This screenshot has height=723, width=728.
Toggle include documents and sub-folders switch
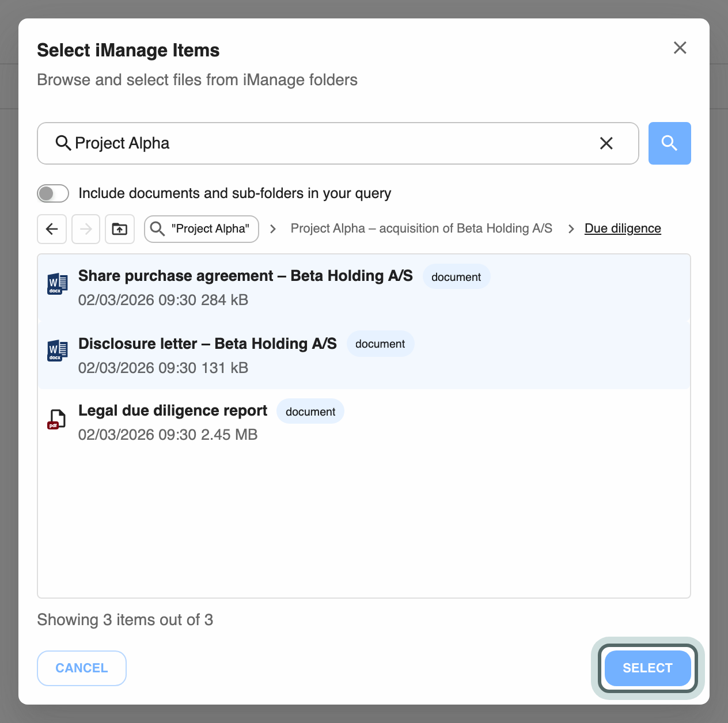[x=53, y=193]
